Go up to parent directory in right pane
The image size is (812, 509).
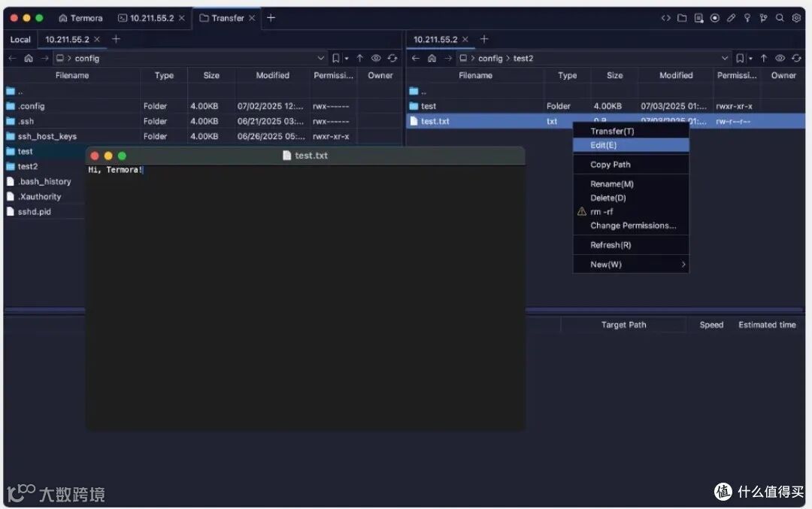coord(764,59)
